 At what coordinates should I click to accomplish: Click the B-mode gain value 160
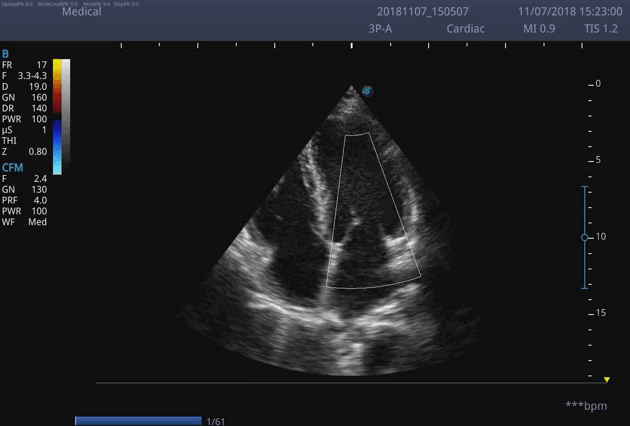point(39,97)
